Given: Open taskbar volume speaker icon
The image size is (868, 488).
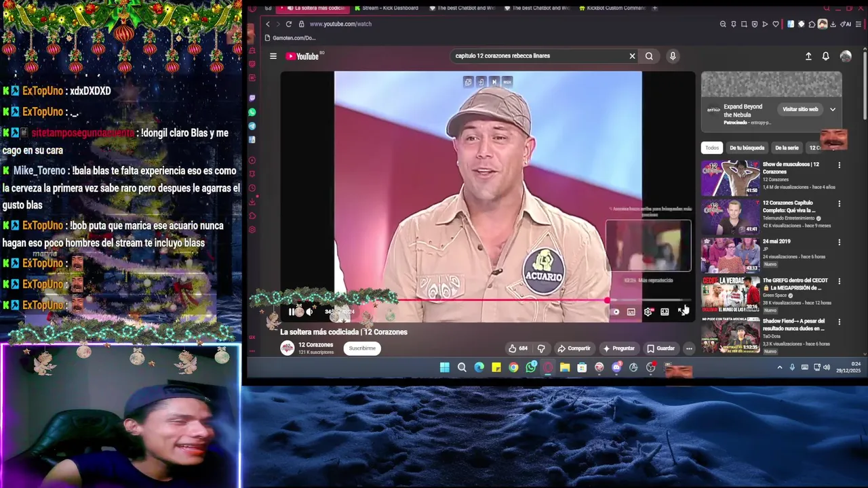Looking at the screenshot, I should coord(827,367).
